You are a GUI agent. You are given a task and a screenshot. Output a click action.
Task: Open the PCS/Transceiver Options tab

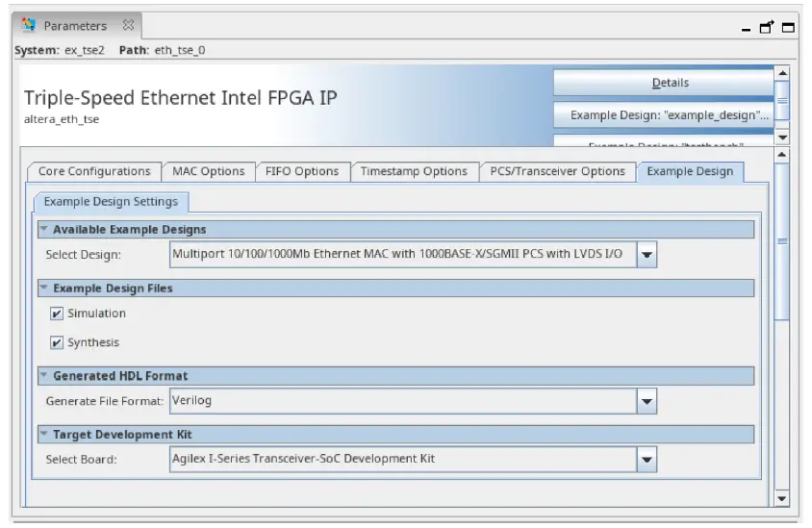click(x=557, y=171)
